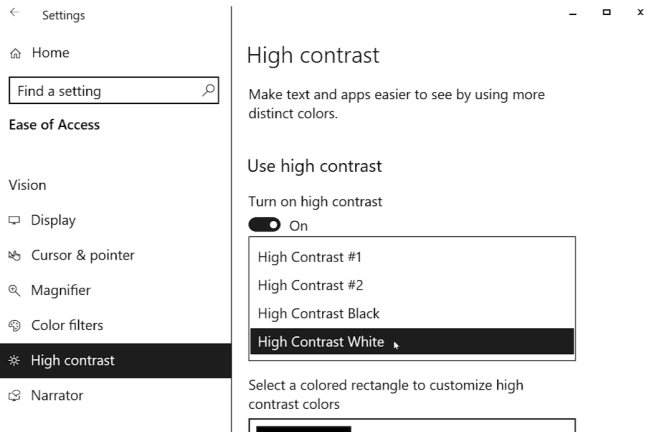Click the High contrast sun icon
Screen dimensions: 649x432
pyautogui.click(x=14, y=360)
